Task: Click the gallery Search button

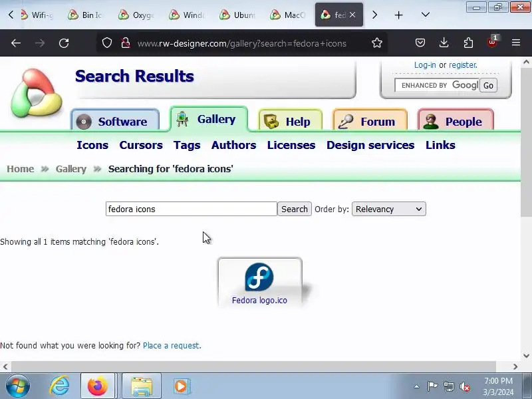Action: [x=295, y=209]
